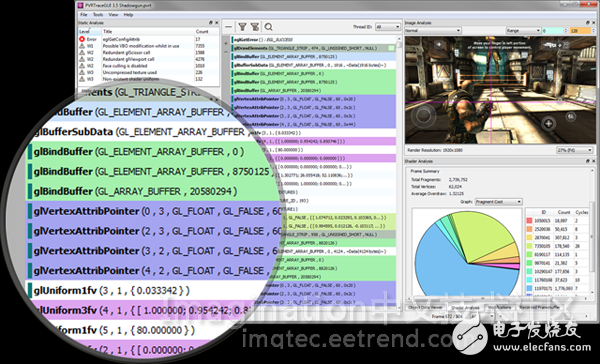Open the View menu
This screenshot has height=364, width=600.
(x=113, y=15)
